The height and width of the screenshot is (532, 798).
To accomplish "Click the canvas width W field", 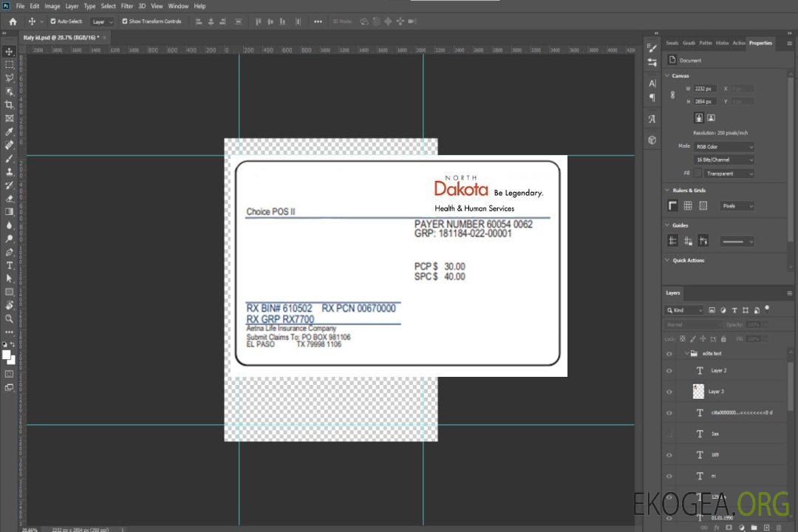I will [x=705, y=89].
